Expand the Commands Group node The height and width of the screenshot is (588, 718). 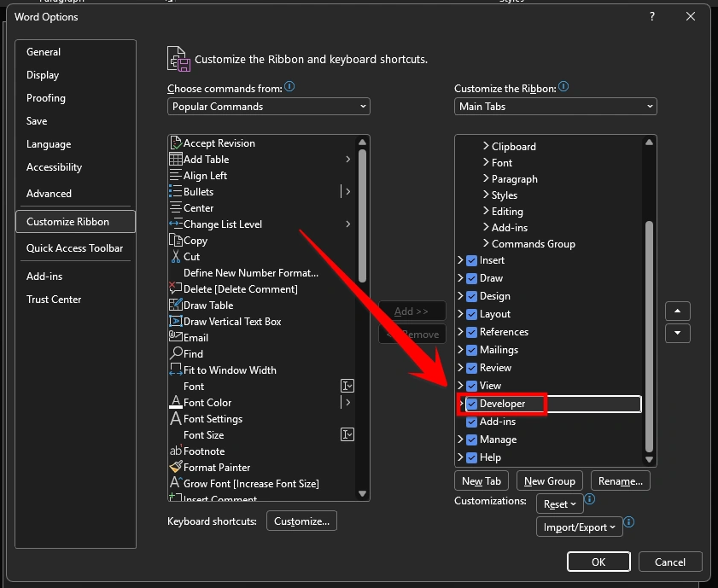tap(486, 243)
